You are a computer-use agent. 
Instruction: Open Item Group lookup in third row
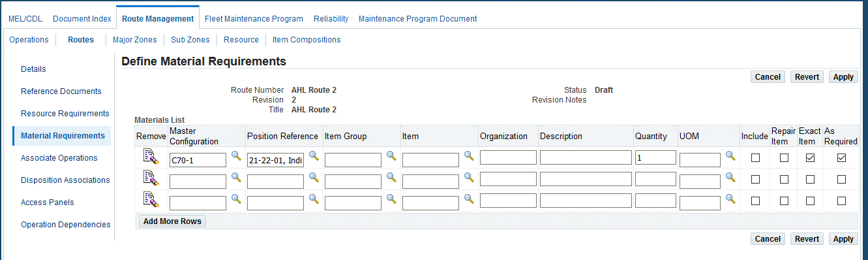coord(391,199)
